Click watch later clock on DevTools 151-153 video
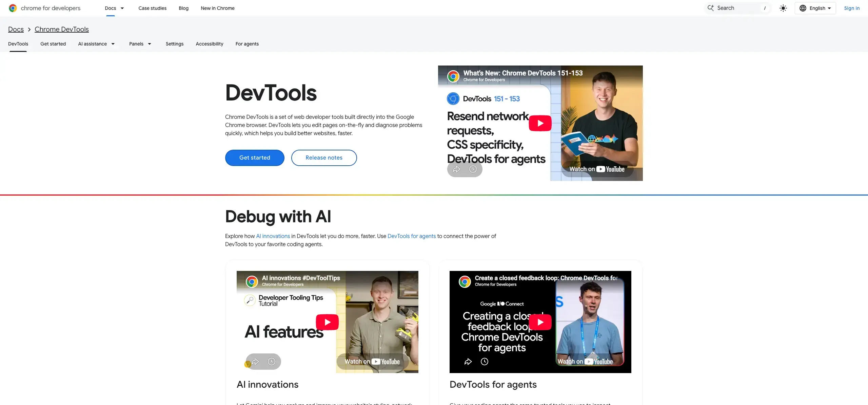 [x=473, y=169]
